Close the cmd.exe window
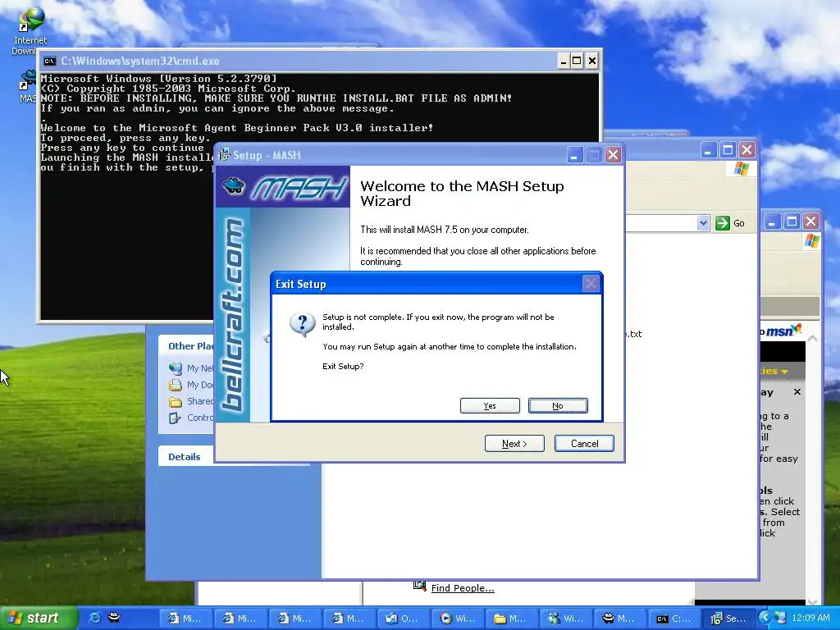Viewport: 840px width, 630px height. (x=592, y=61)
